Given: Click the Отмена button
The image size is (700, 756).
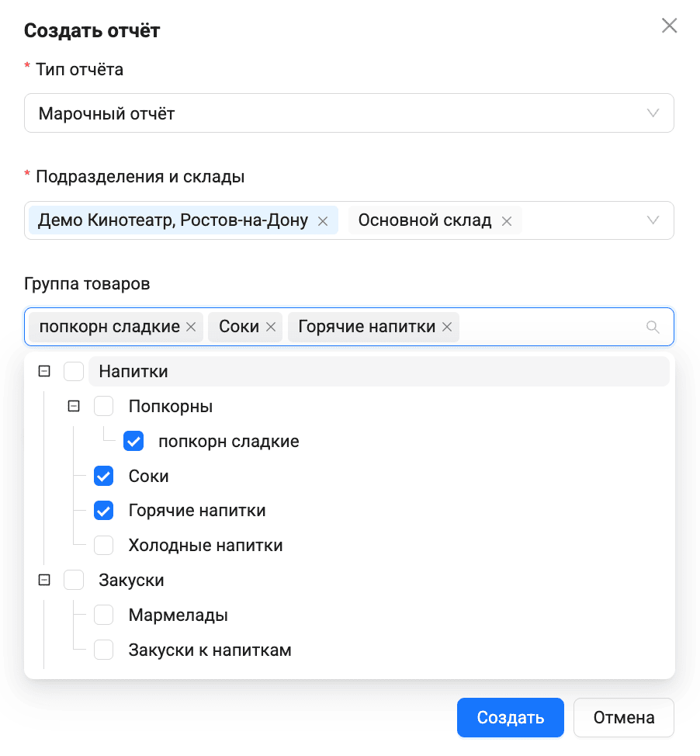Looking at the screenshot, I should pos(623,717).
